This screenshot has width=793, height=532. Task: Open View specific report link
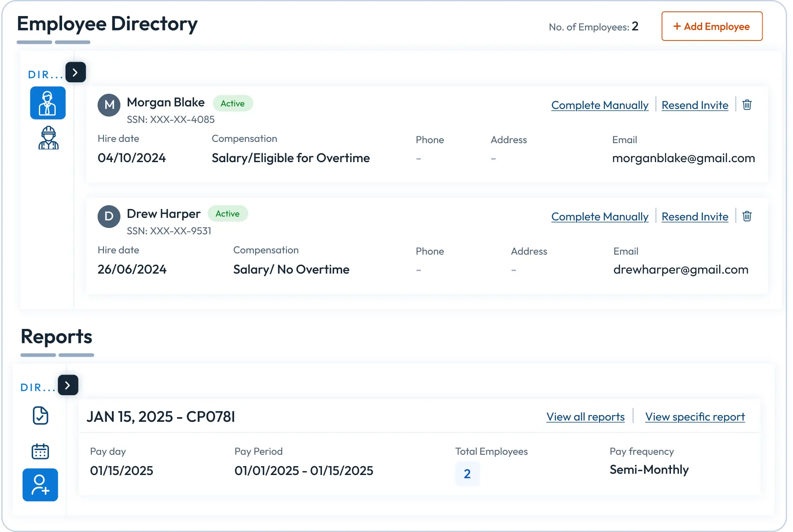coord(695,417)
